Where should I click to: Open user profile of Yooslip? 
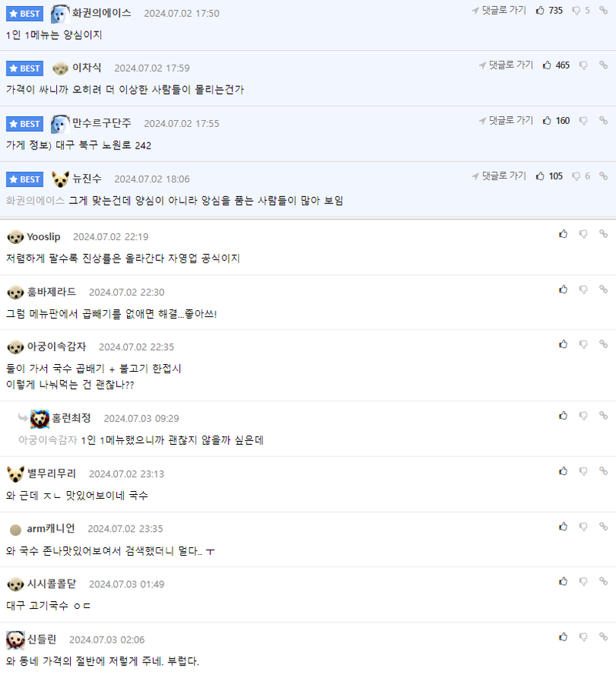coord(44,237)
